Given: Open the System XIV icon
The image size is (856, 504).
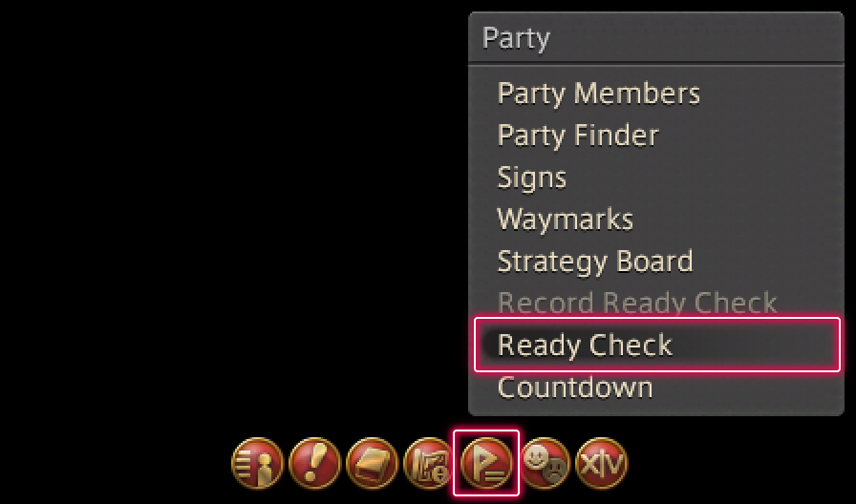Looking at the screenshot, I should tap(602, 463).
